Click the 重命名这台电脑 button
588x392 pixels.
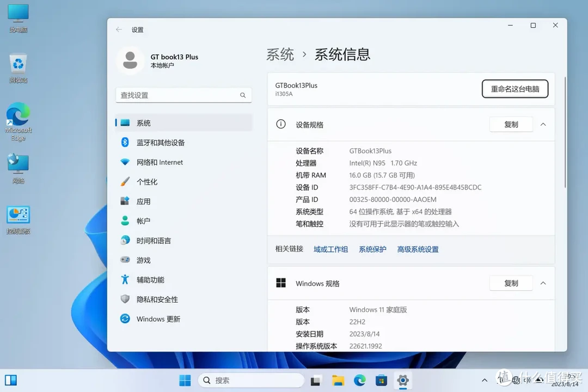click(x=515, y=89)
